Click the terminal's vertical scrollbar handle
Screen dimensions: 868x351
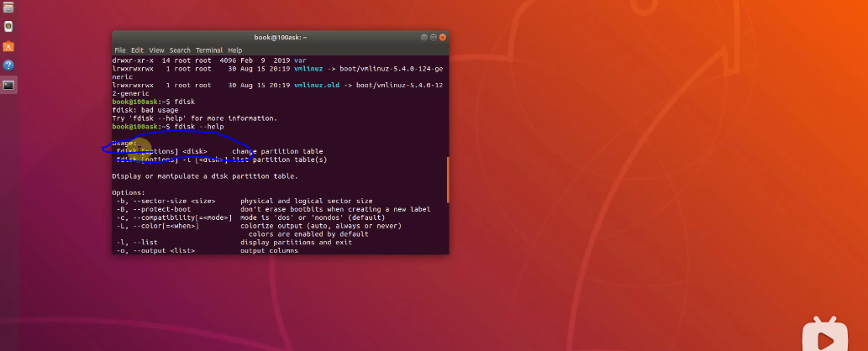[x=447, y=180]
